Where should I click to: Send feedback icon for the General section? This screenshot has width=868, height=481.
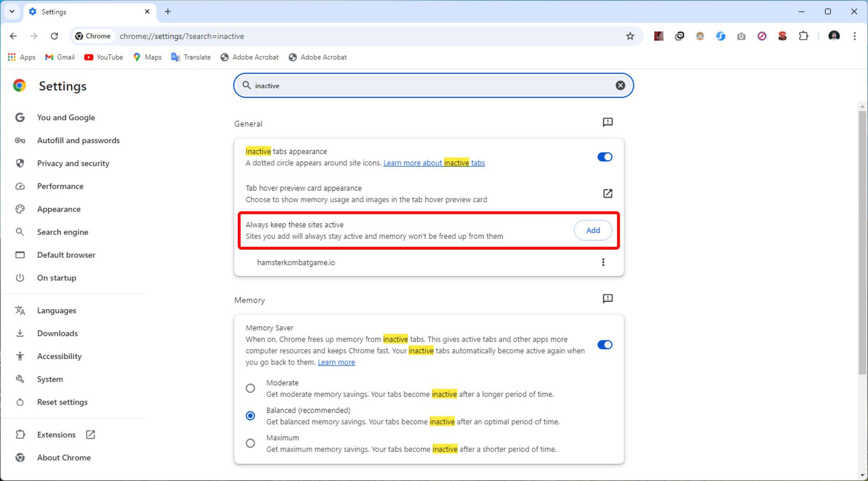coord(608,122)
